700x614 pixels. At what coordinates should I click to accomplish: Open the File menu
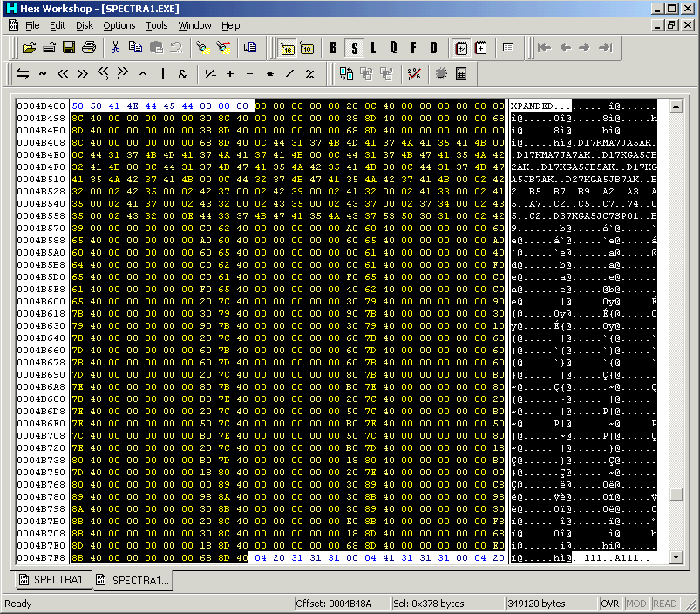click(32, 25)
